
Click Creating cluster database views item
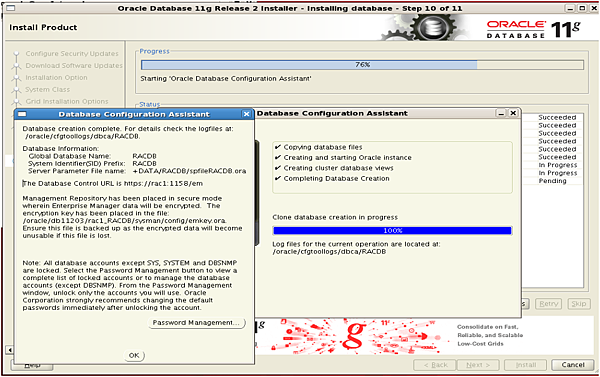[x=334, y=168]
